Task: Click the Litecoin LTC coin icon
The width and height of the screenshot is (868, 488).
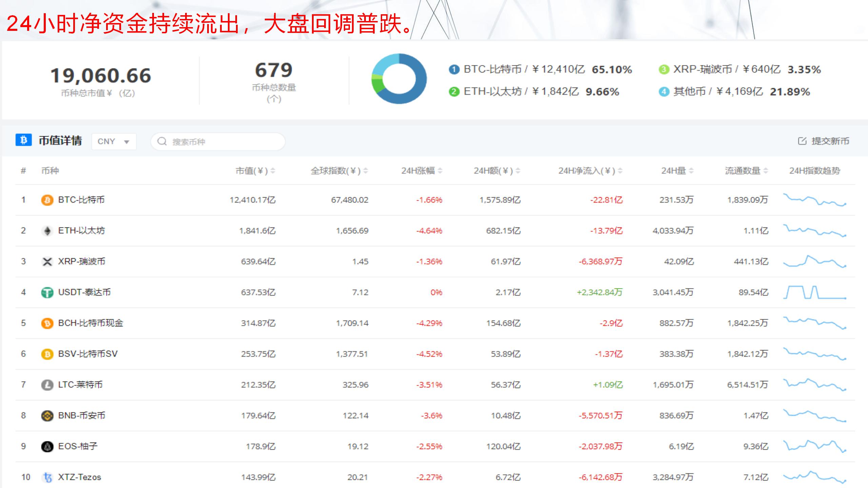Action: pos(47,385)
